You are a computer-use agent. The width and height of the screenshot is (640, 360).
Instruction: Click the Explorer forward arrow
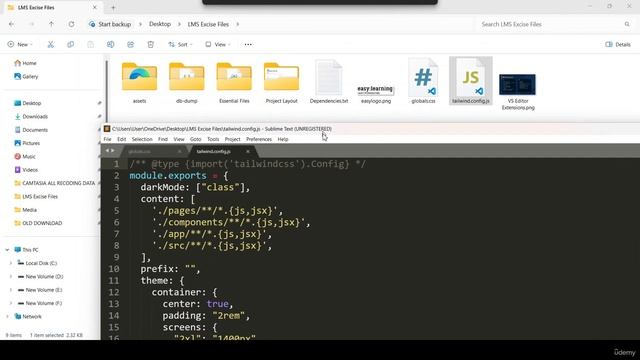coord(31,24)
